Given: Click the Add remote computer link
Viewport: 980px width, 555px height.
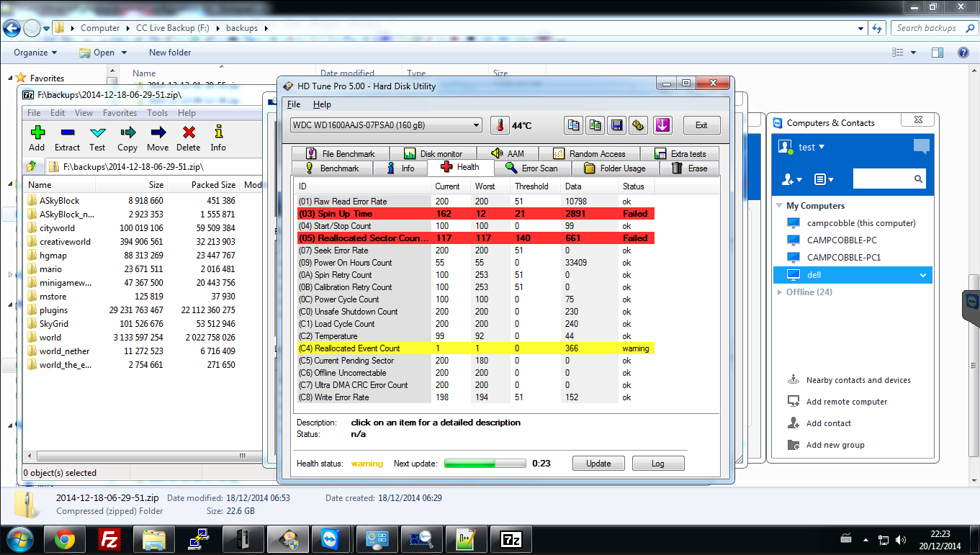Looking at the screenshot, I should tap(846, 402).
